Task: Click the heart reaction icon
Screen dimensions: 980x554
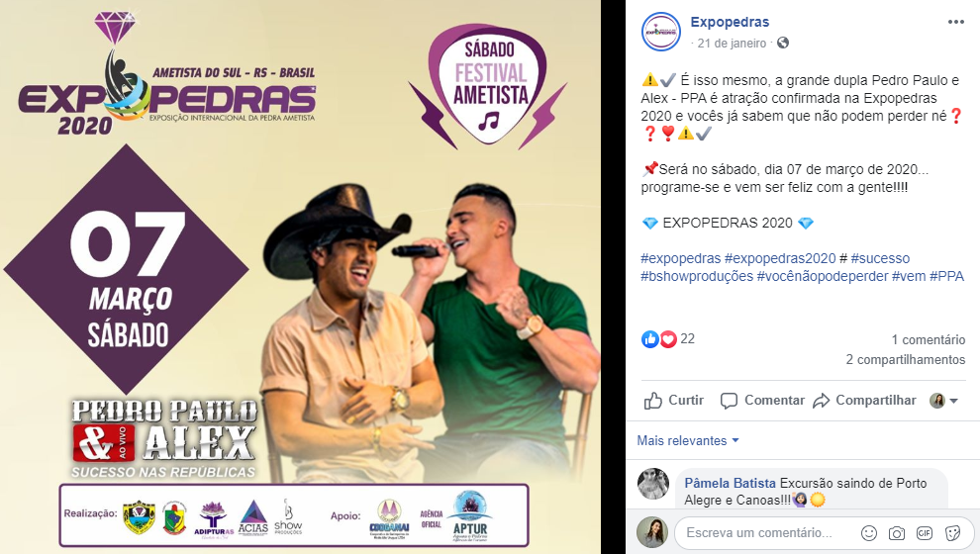Action: pos(668,339)
